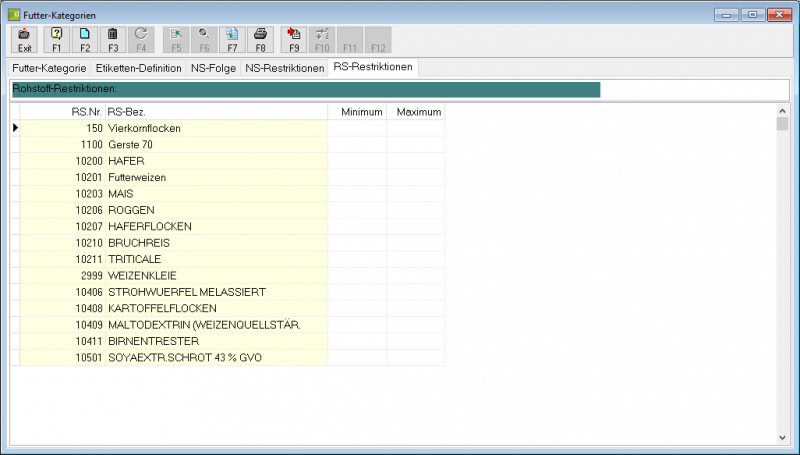Screen dimensions: 800x455
Task: Select the HAFERFLOCKEN row
Action: tap(228, 226)
